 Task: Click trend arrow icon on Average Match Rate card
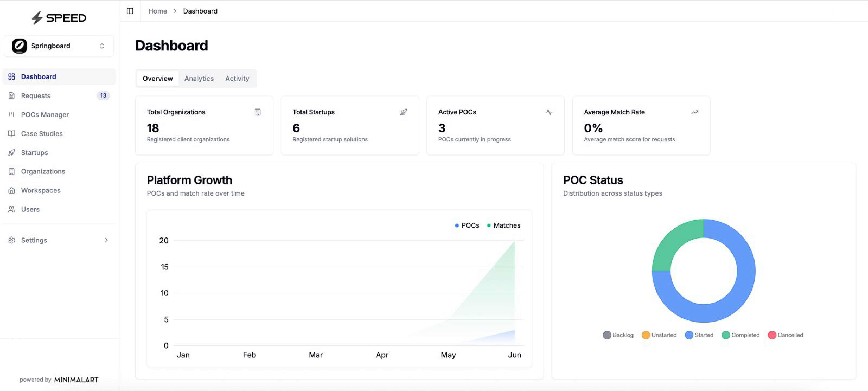[695, 112]
